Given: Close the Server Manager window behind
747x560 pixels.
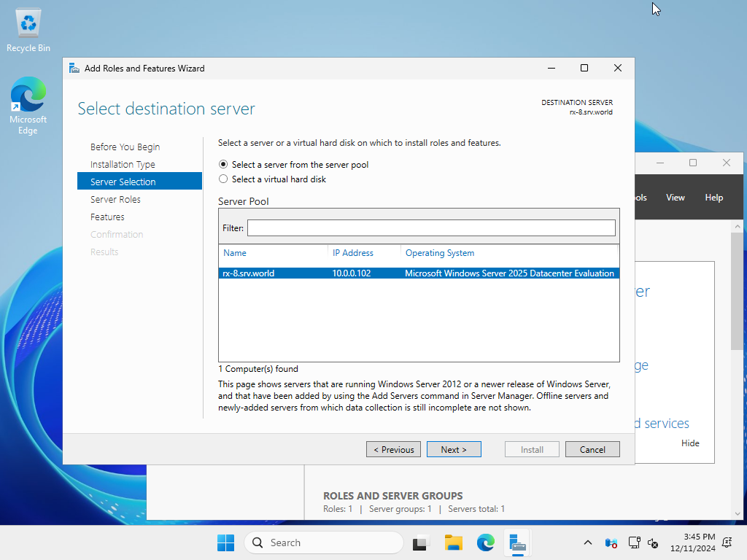Looking at the screenshot, I should point(726,163).
